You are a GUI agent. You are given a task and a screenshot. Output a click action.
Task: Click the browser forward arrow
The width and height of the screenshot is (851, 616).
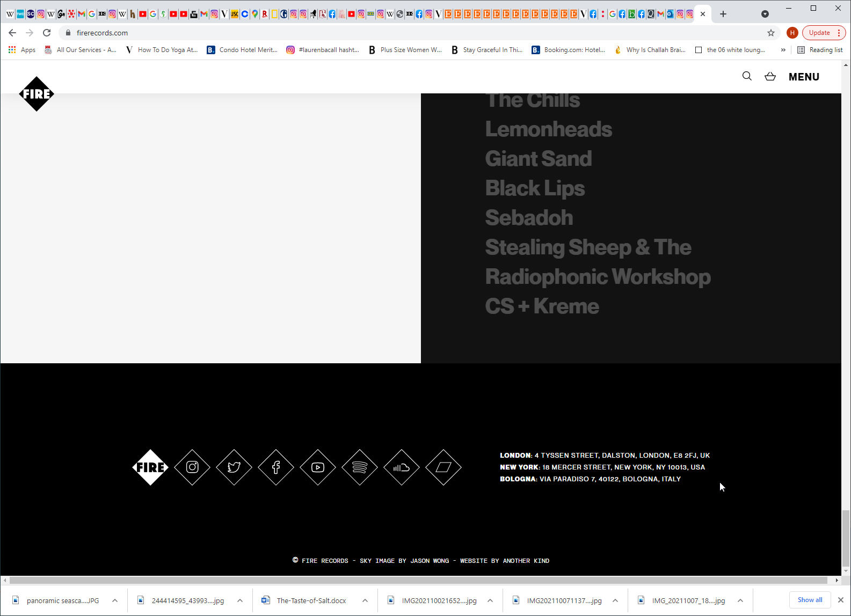pos(30,33)
